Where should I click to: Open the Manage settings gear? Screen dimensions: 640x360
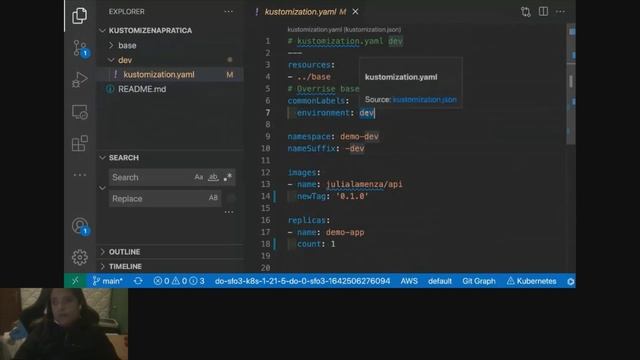80,258
